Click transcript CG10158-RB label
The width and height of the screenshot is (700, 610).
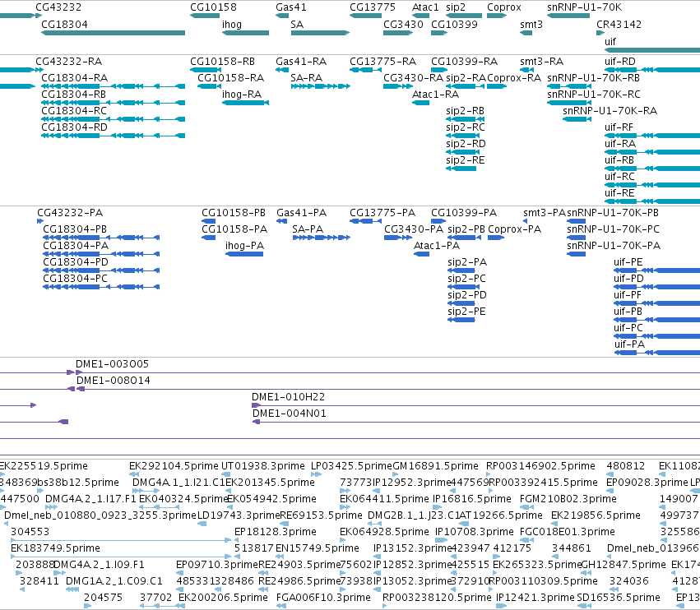(222, 61)
